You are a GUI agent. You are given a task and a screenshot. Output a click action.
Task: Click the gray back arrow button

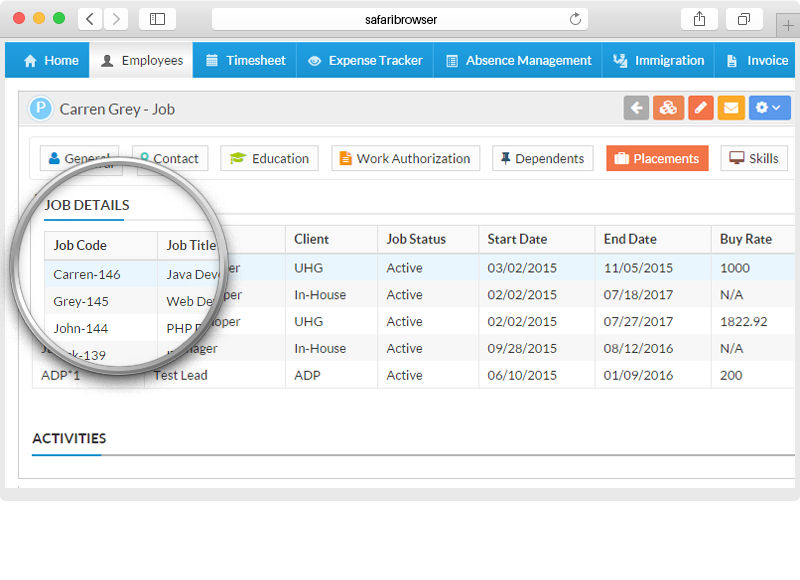click(x=636, y=108)
